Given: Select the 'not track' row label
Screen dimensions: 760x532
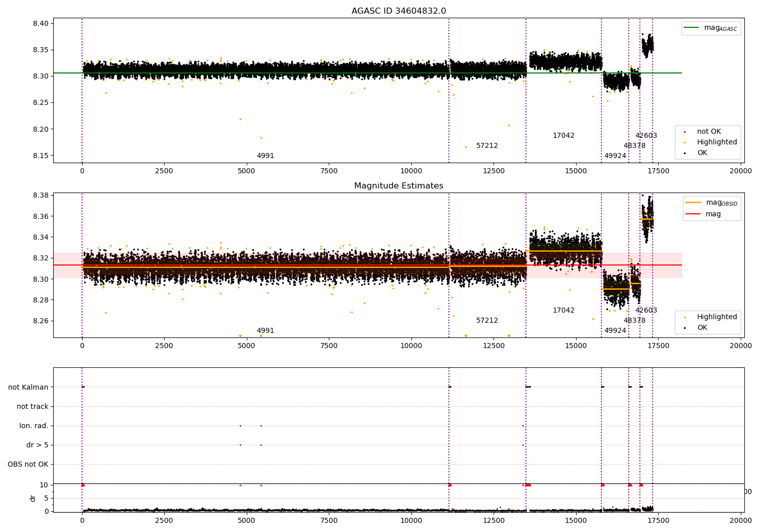Looking at the screenshot, I should pyautogui.click(x=32, y=406).
